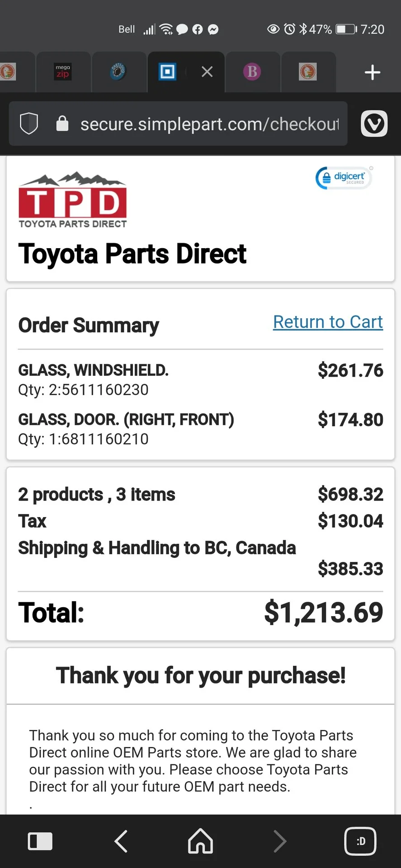The width and height of the screenshot is (401, 868).
Task: Click the TPD Toyota Parts Direct logo
Action: 73,200
